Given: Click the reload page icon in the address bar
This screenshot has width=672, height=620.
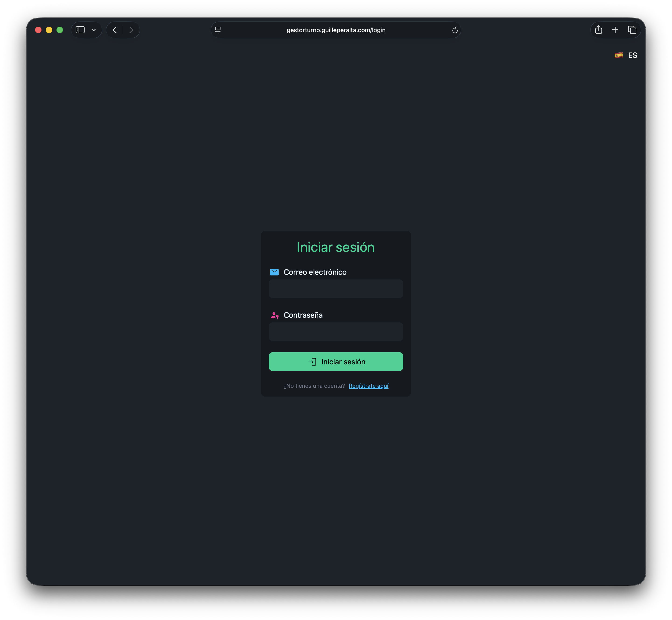Looking at the screenshot, I should click(x=455, y=30).
